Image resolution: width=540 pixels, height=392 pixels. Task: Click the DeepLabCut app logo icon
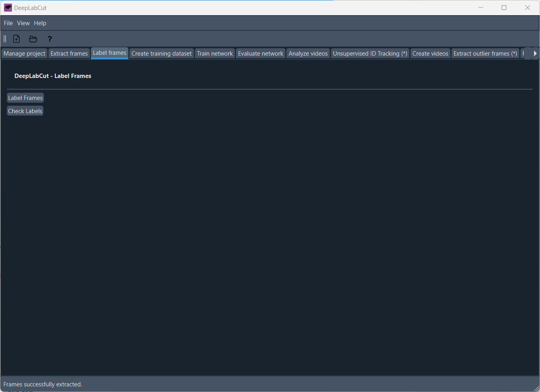pos(8,8)
